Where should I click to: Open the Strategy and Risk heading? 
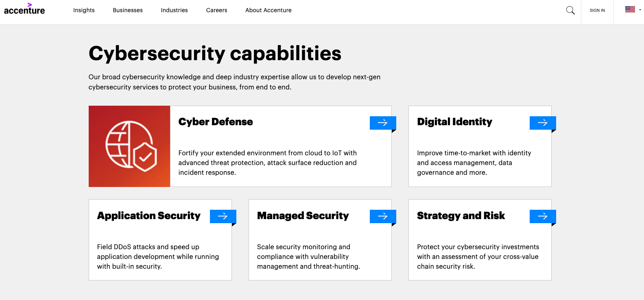461,216
